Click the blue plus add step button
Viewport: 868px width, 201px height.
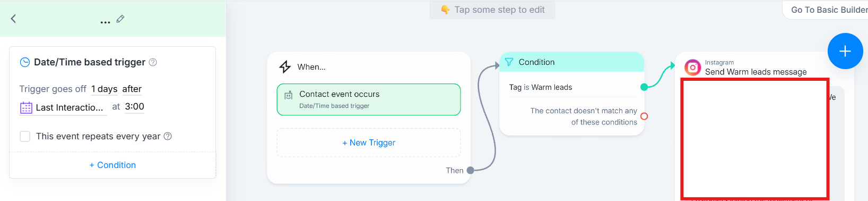(845, 51)
